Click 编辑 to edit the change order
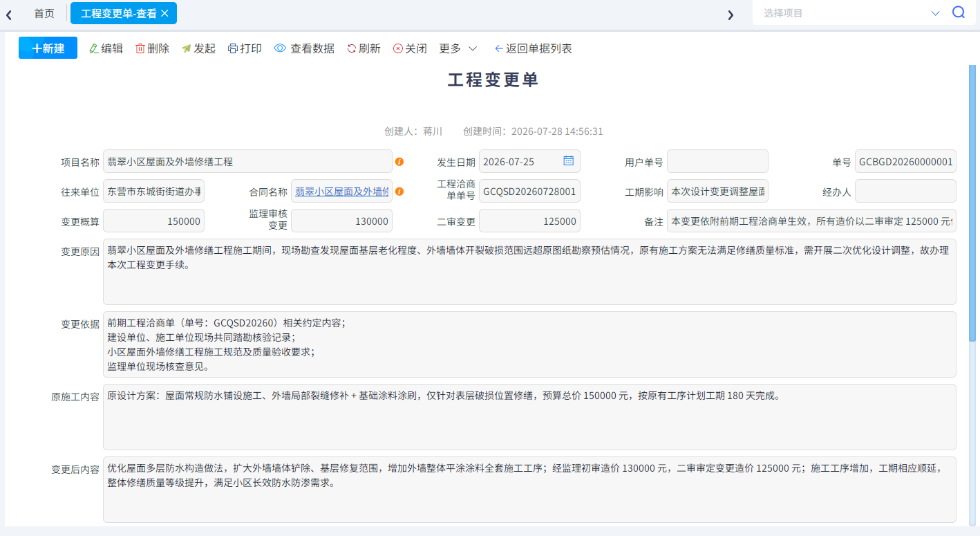The height and width of the screenshot is (536, 980). pos(106,48)
